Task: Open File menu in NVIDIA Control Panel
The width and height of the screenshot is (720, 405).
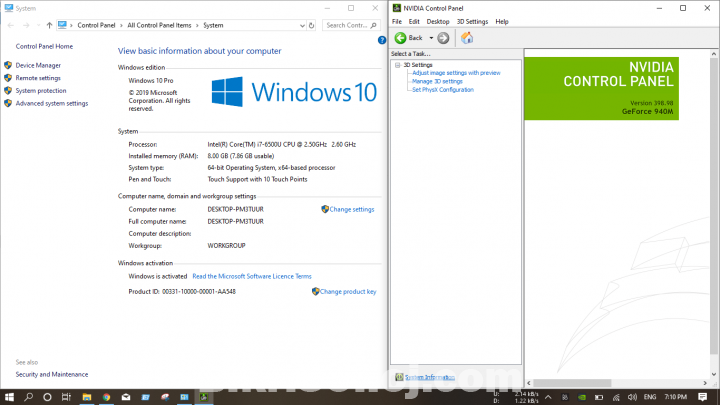Action: click(x=397, y=22)
